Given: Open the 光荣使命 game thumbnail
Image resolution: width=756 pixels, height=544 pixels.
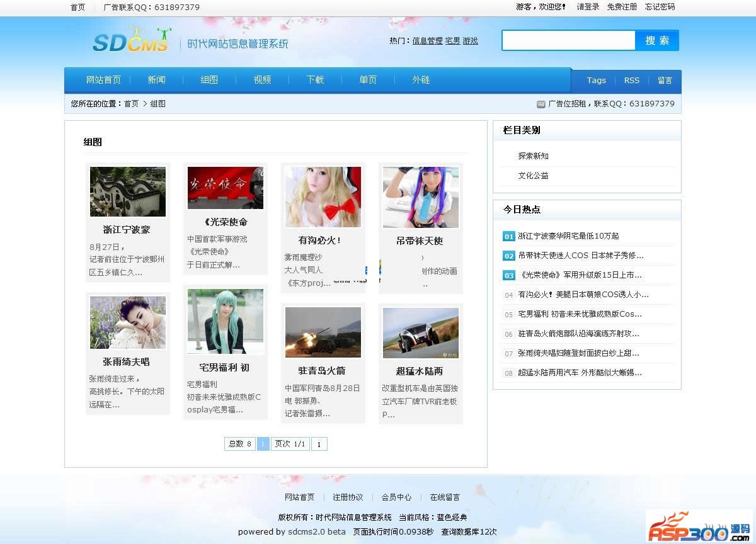Looking at the screenshot, I should (226, 188).
